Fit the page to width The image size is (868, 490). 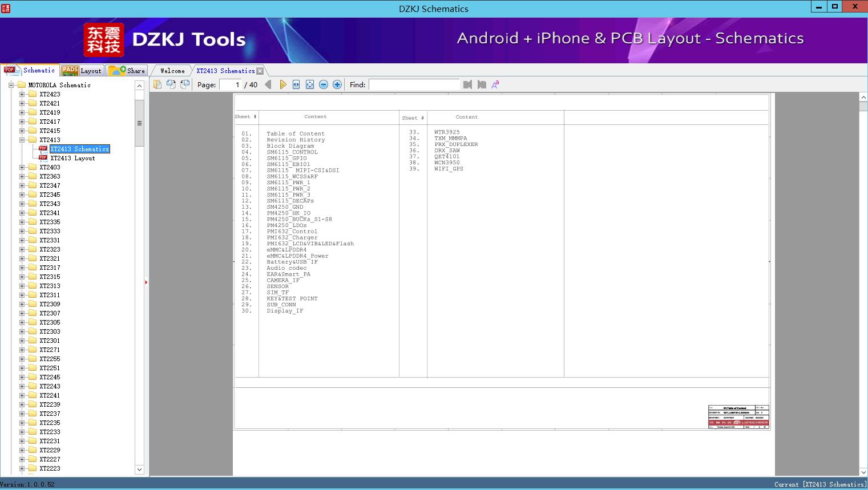[x=296, y=84]
